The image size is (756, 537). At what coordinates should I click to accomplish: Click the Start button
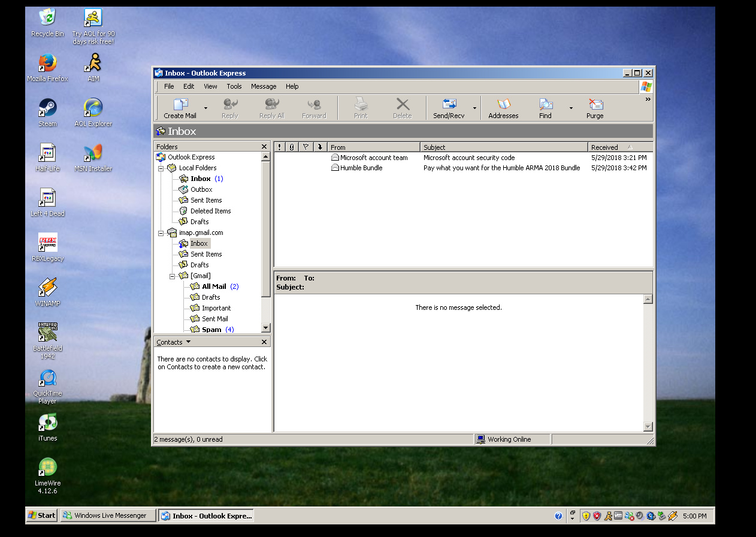(42, 515)
